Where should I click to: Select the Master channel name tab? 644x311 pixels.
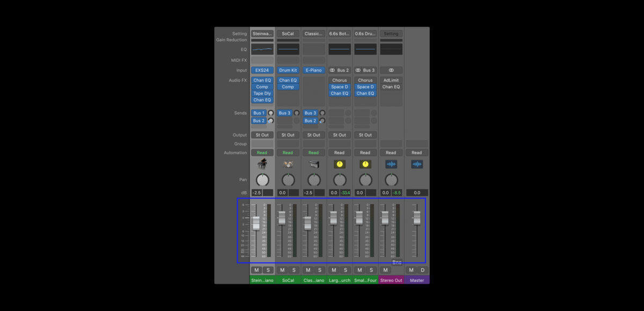tap(416, 280)
